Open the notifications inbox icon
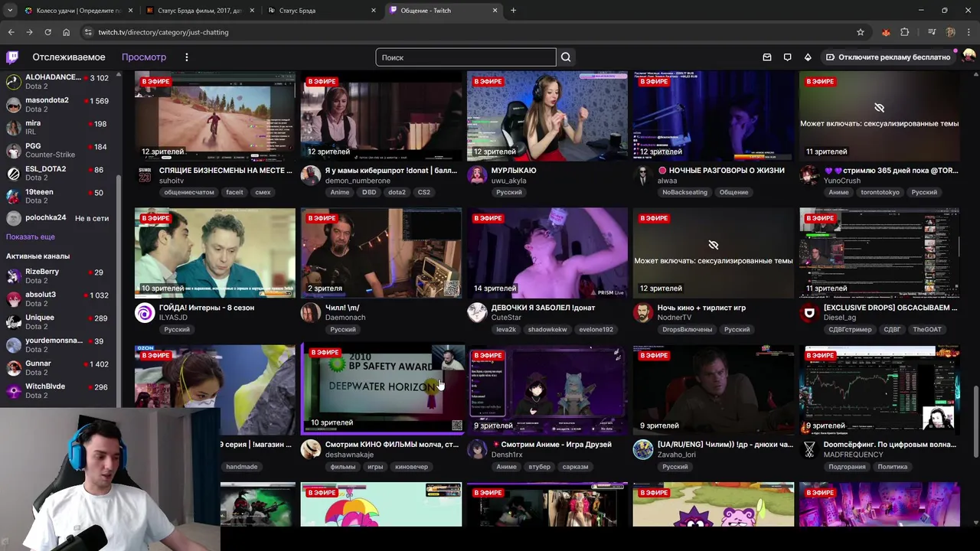Image resolution: width=980 pixels, height=551 pixels. pos(767,57)
